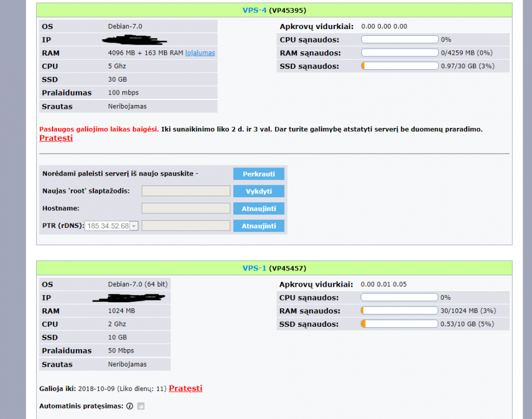Focus the Hostname input field
This screenshot has height=419, width=532.
186,208
